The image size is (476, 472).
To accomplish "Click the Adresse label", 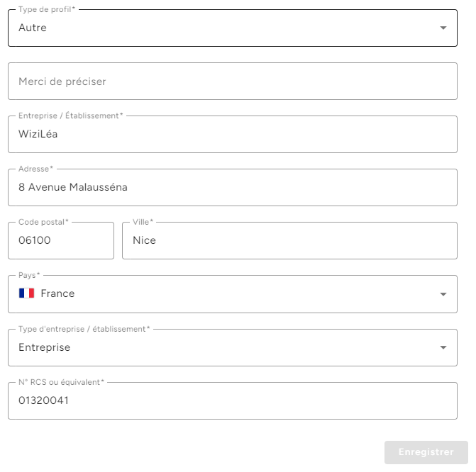I will point(35,169).
